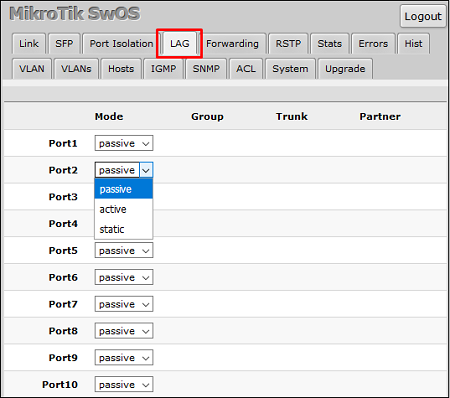Open the IGMP tab
The image size is (450, 398).
point(163,69)
